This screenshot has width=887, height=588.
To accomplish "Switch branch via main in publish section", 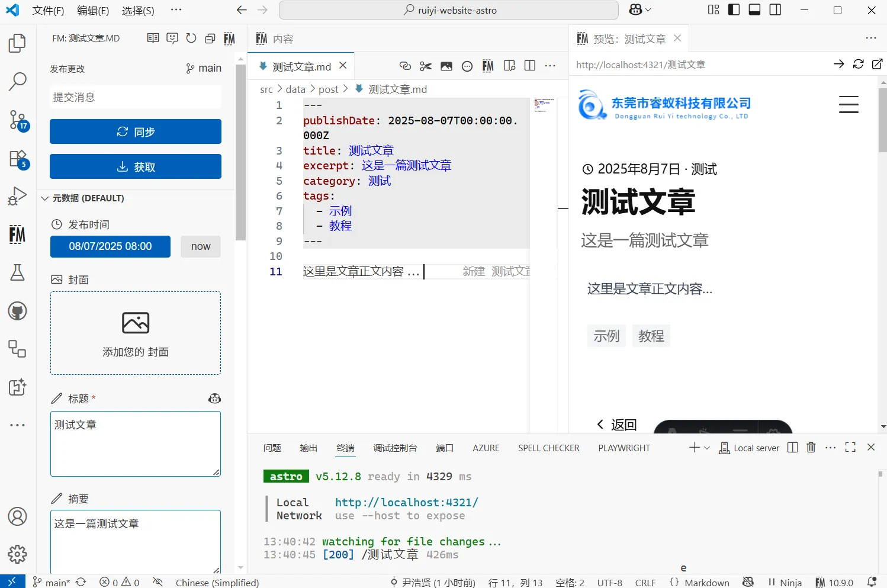I will [203, 69].
